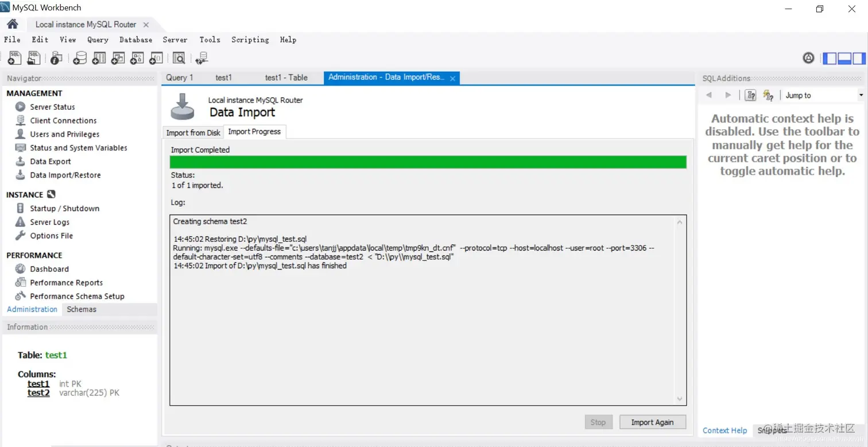The width and height of the screenshot is (868, 447).
Task: Open the View menu
Action: (x=68, y=40)
